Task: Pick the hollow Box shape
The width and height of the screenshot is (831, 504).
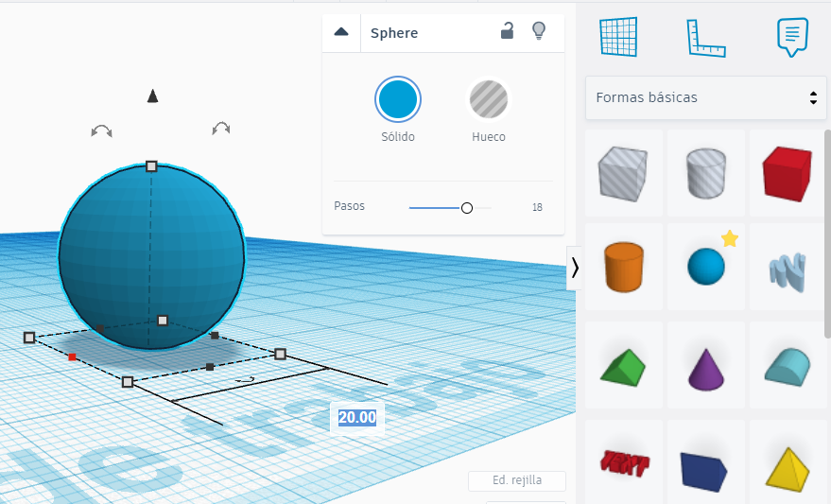Action: [x=623, y=173]
